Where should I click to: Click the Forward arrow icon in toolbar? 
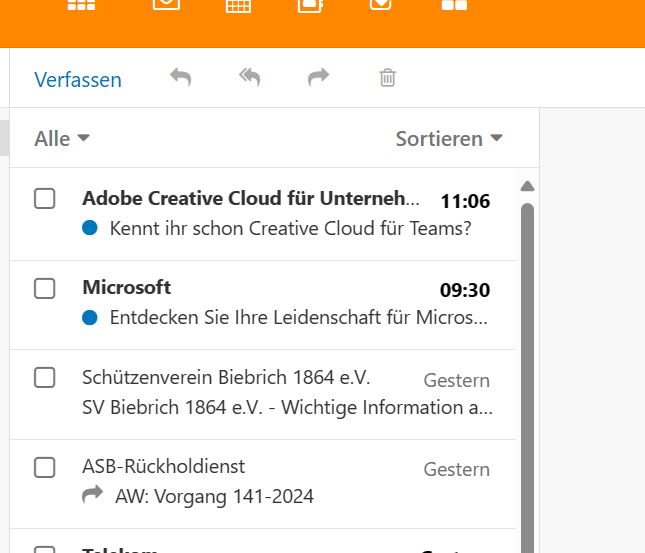click(x=318, y=77)
